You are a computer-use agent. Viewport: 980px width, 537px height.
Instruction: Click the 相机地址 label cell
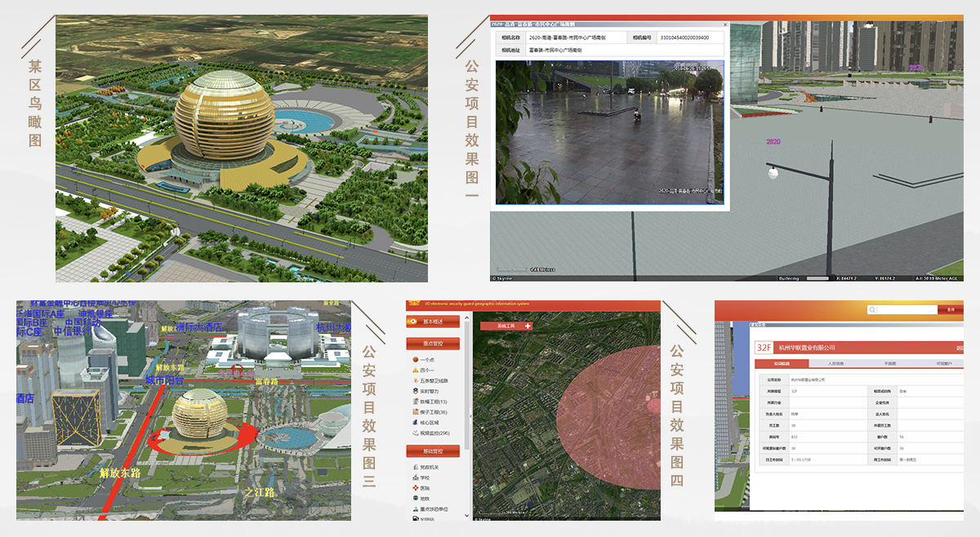(x=509, y=50)
